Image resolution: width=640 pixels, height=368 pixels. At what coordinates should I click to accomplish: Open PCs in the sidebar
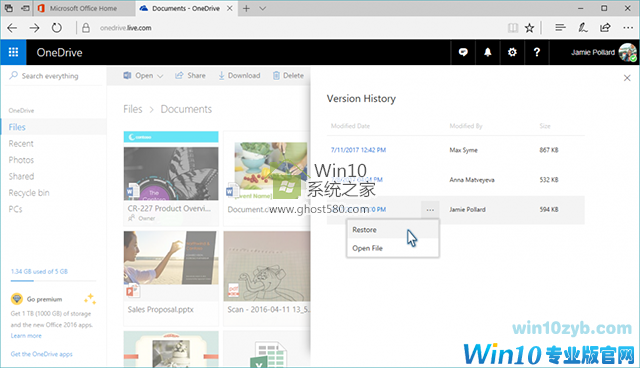(16, 209)
